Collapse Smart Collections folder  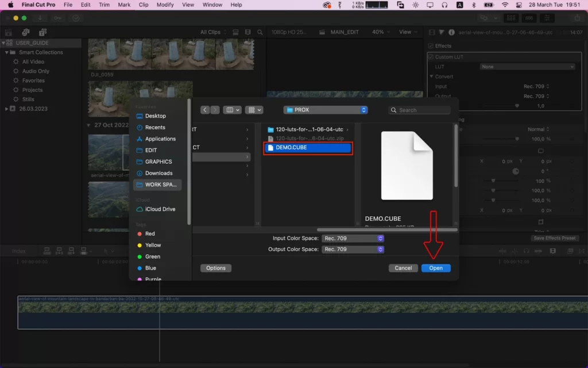pos(6,52)
